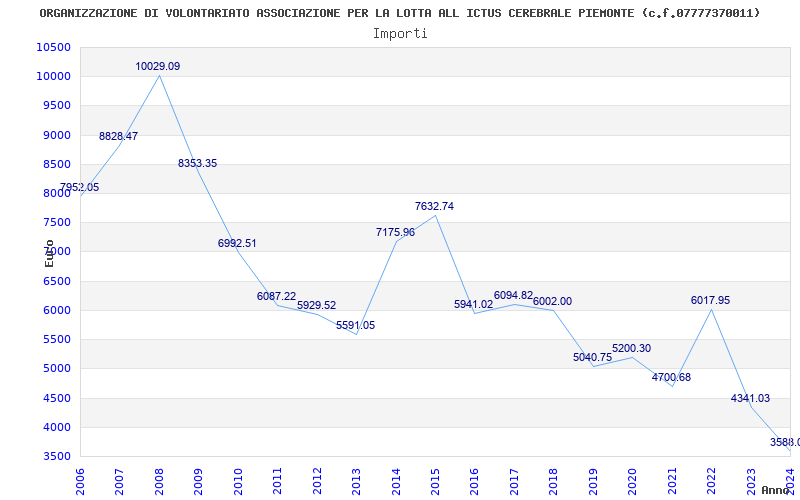Select the Anno x-axis title
800x500 pixels.
pos(776,490)
